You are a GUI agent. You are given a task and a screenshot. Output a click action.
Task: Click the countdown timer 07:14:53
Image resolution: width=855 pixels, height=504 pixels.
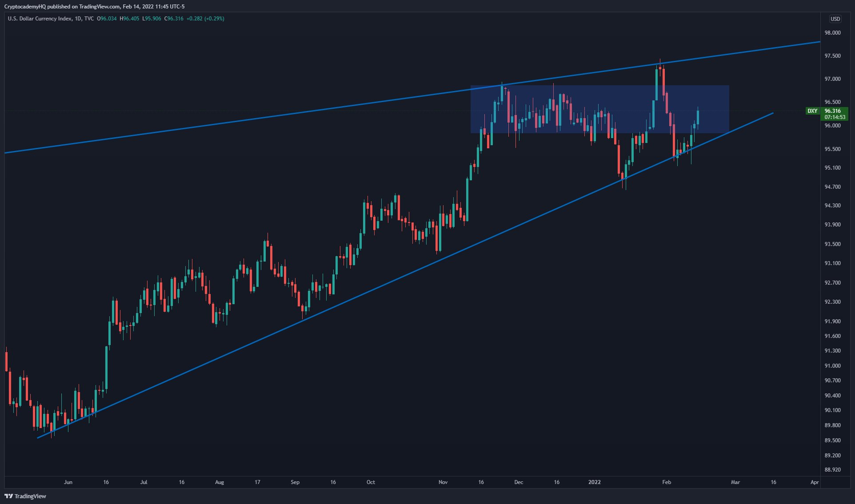point(835,117)
